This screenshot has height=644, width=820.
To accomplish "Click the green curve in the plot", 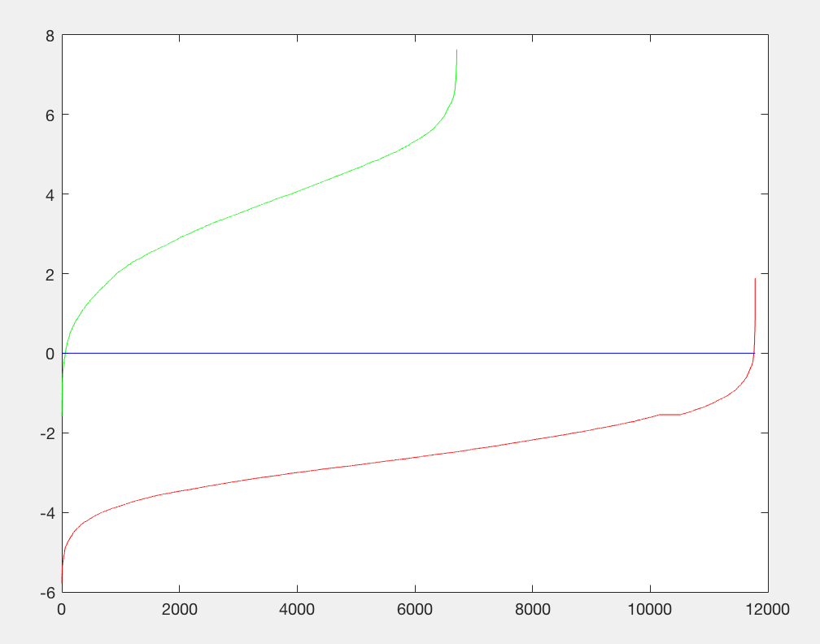I will tap(297, 190).
